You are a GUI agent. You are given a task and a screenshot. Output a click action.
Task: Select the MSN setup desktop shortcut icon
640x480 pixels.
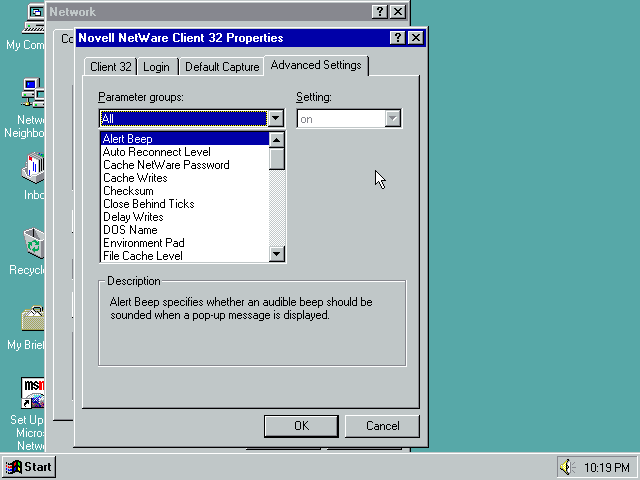(x=33, y=393)
